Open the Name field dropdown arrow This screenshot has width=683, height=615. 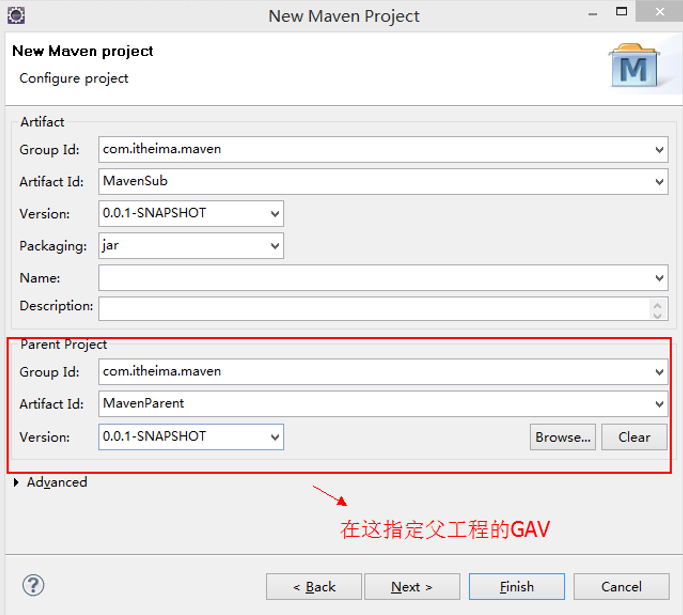[x=659, y=278]
